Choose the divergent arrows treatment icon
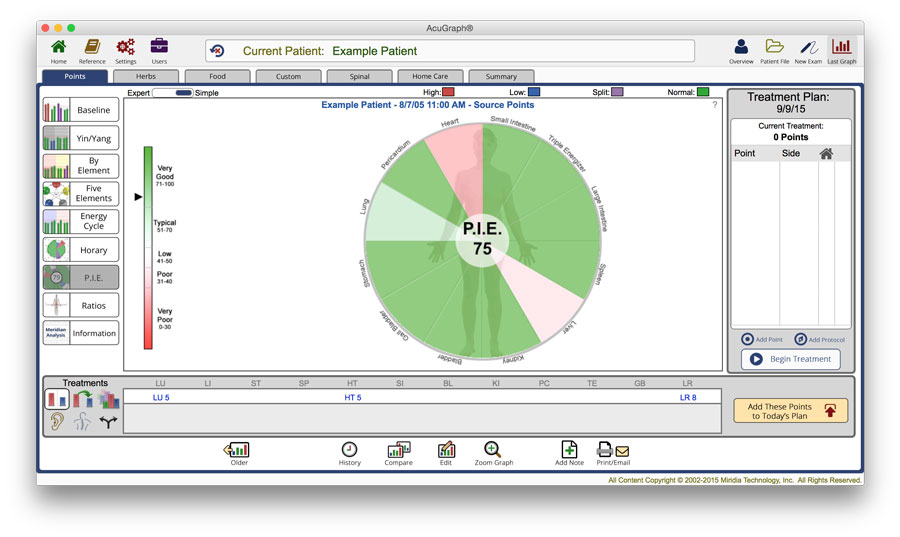This screenshot has height=537, width=900. click(108, 422)
